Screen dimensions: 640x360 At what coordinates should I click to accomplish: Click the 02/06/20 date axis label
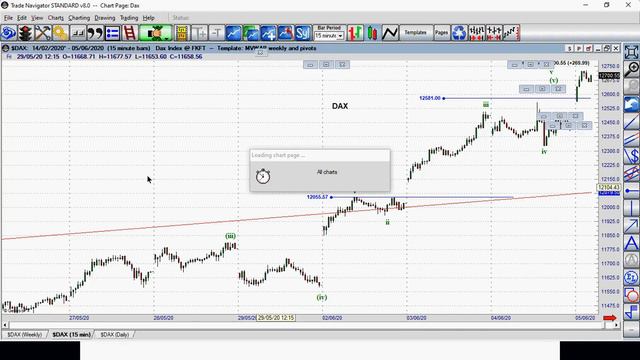pos(332,318)
